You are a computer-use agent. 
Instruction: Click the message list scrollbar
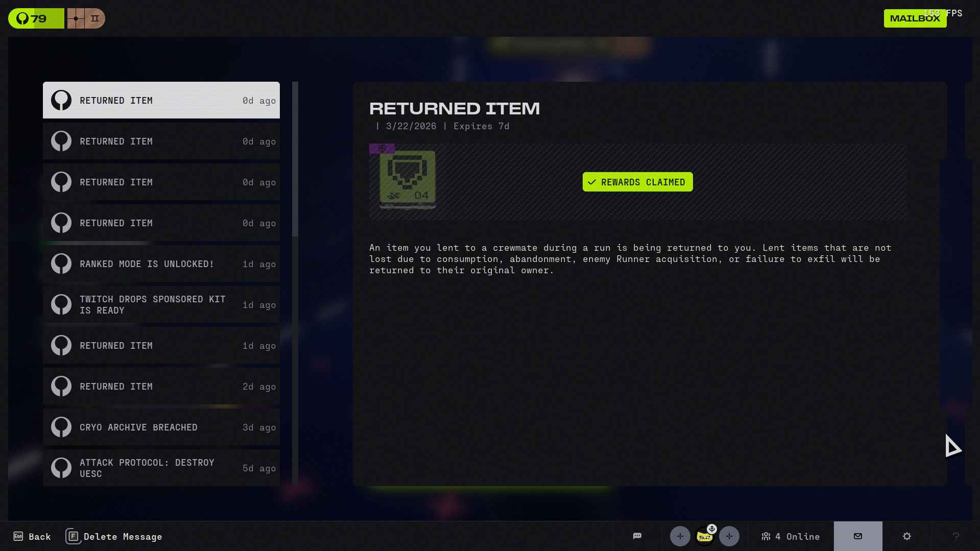point(295,159)
